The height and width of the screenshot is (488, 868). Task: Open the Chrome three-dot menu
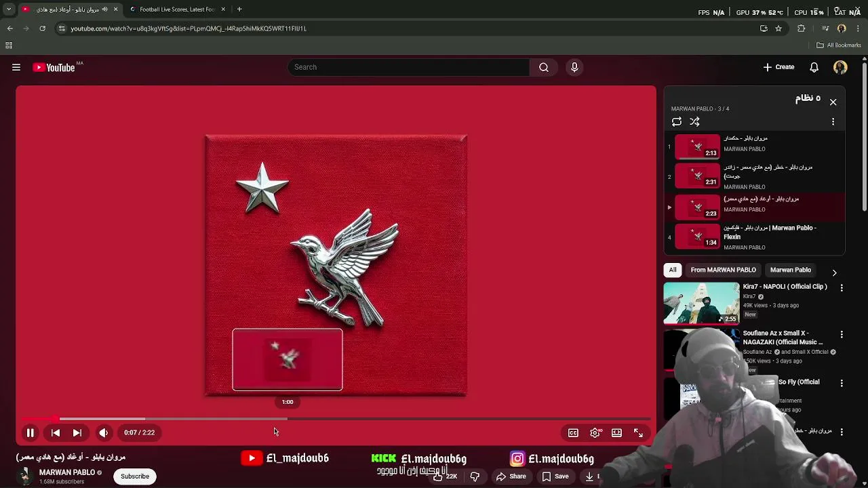click(x=859, y=28)
